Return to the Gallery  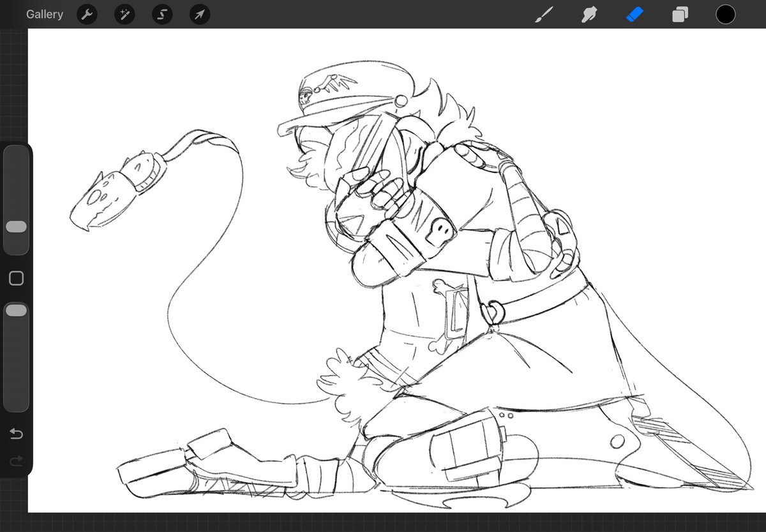point(45,14)
